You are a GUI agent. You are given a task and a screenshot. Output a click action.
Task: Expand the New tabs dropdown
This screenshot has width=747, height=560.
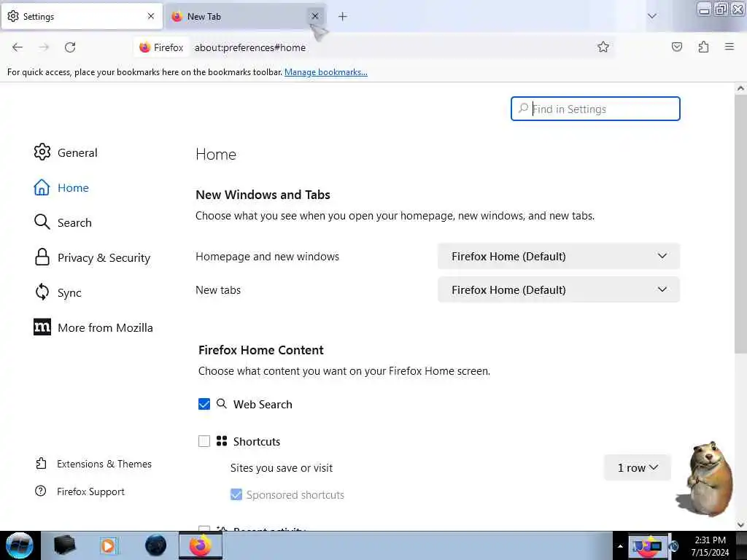pyautogui.click(x=559, y=289)
